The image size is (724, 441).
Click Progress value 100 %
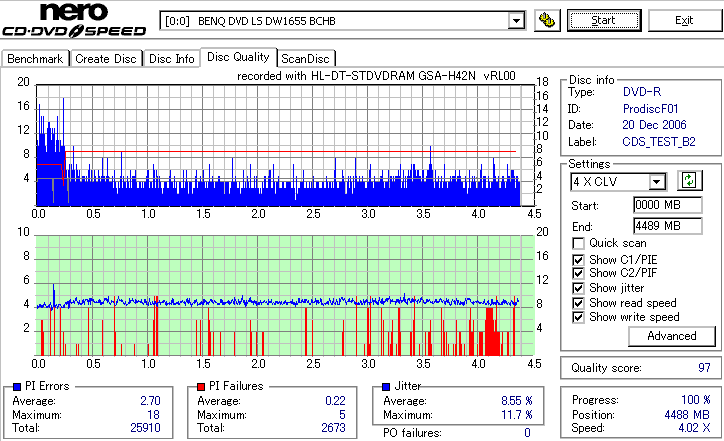click(x=696, y=399)
